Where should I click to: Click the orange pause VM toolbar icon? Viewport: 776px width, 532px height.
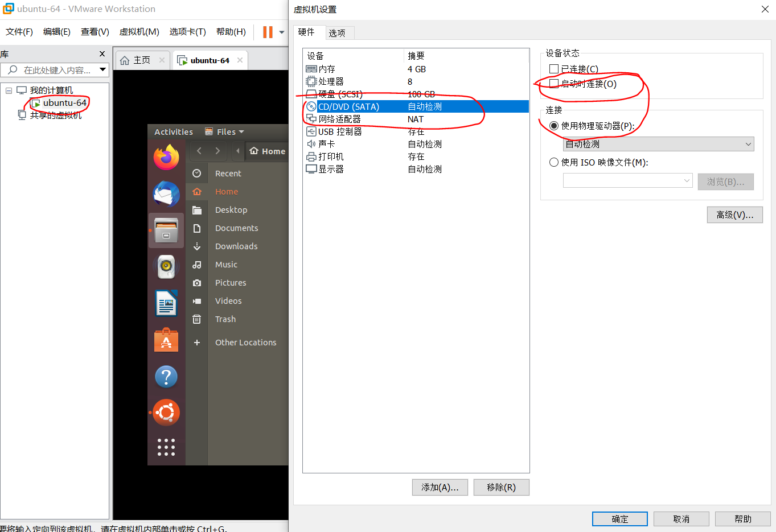tap(268, 32)
